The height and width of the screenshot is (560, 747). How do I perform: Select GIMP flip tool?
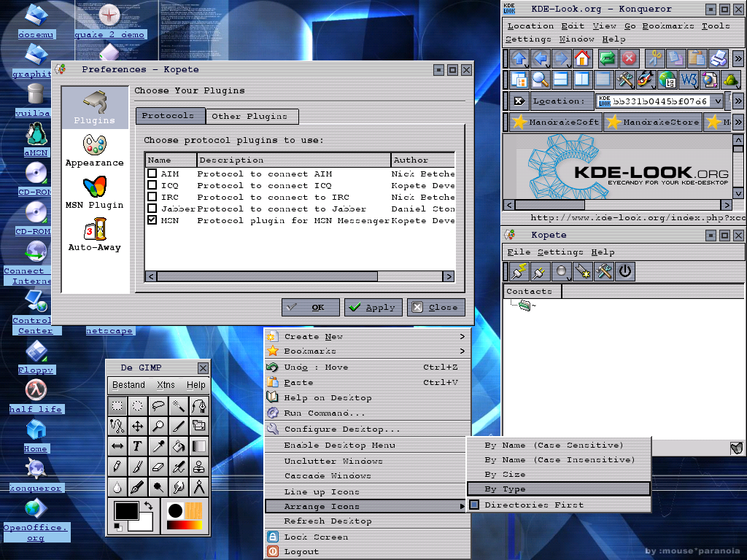[x=117, y=446]
